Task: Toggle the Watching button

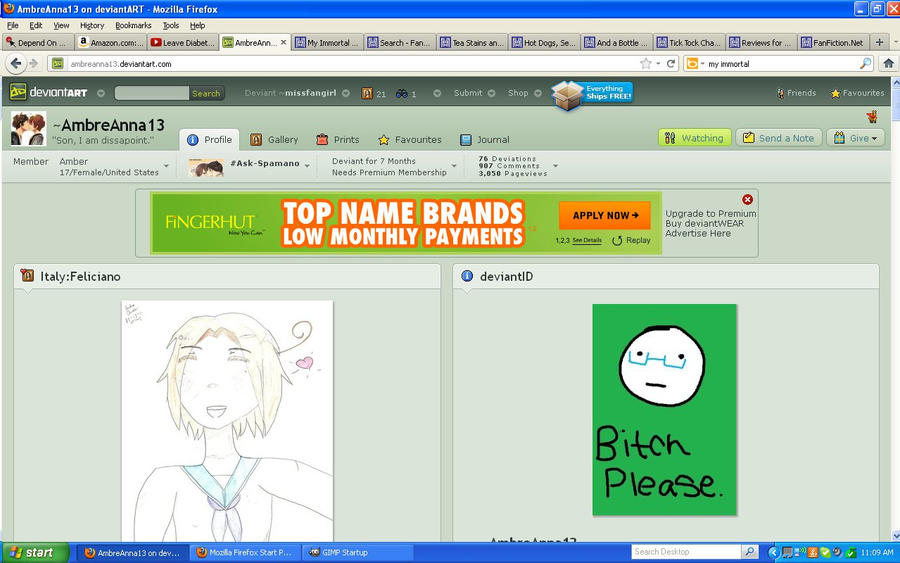Action: pos(695,138)
